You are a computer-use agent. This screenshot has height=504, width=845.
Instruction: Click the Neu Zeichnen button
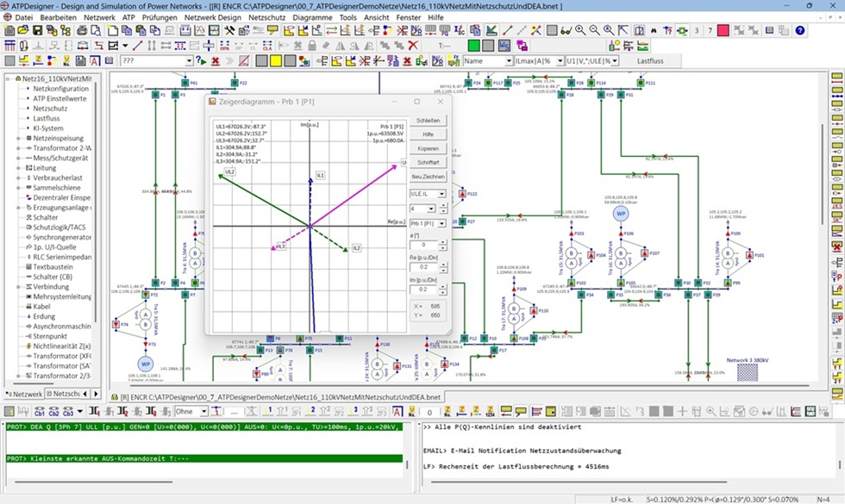click(x=428, y=177)
